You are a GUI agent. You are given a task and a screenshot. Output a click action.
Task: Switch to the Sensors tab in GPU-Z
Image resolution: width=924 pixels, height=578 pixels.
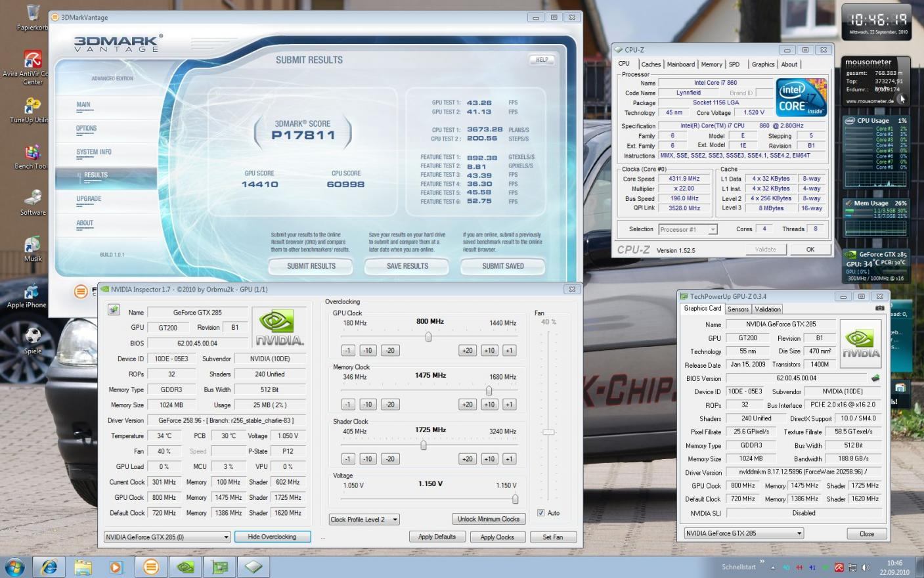(x=738, y=309)
